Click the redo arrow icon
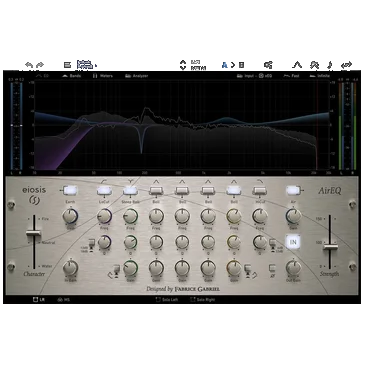 click(40, 65)
